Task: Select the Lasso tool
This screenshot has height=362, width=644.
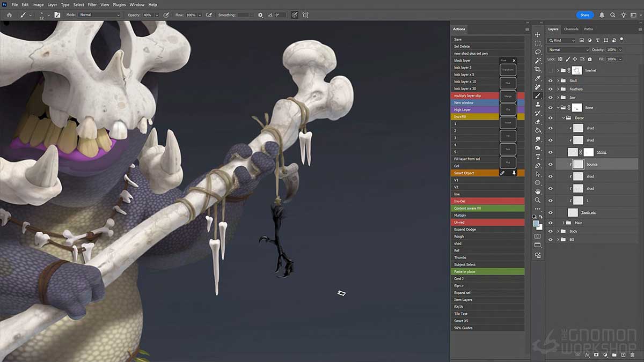Action: [538, 52]
